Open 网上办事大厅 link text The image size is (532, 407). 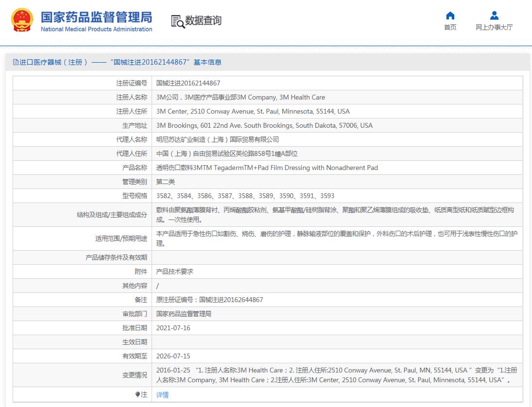494,27
